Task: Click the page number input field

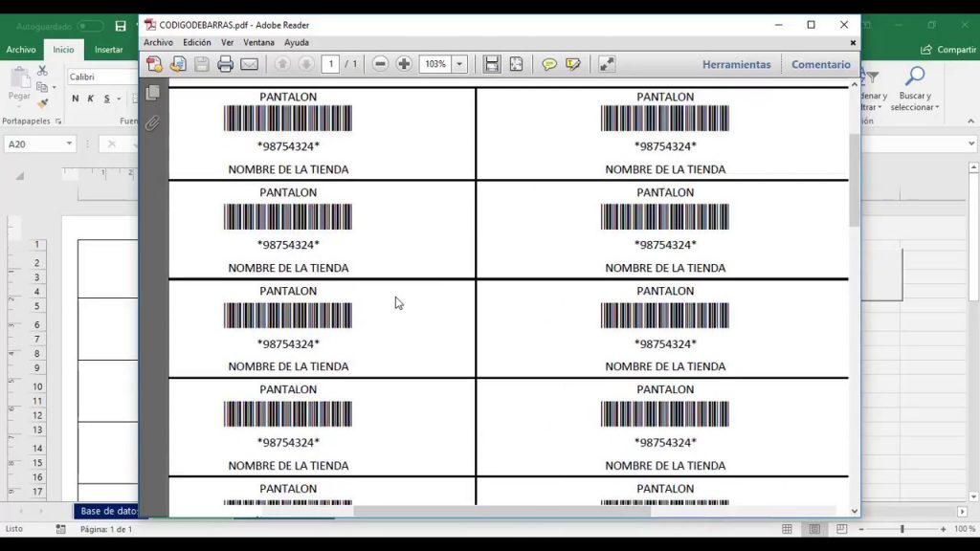Action: [x=330, y=64]
